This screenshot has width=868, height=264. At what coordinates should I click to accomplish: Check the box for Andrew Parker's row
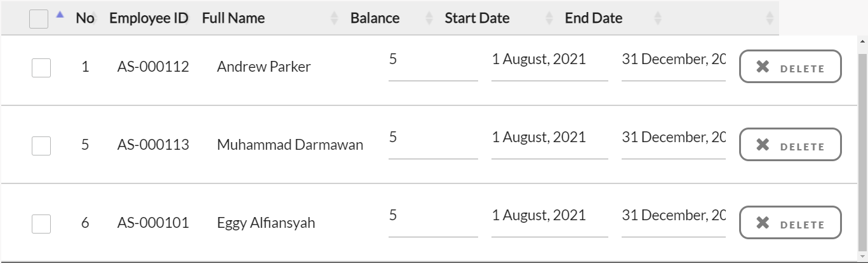[x=41, y=67]
